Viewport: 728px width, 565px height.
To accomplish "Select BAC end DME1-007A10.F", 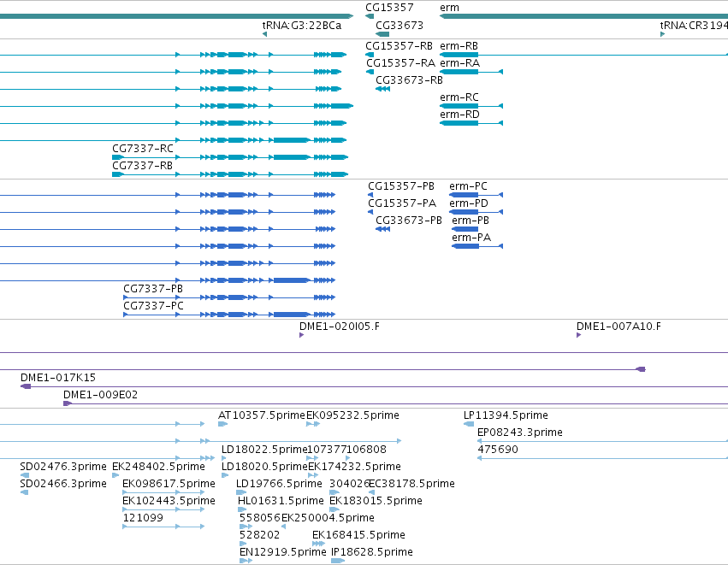I will (619, 327).
